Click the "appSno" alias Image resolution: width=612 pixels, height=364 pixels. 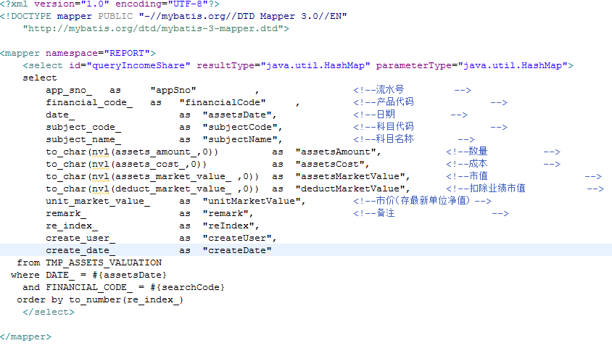[x=173, y=90]
